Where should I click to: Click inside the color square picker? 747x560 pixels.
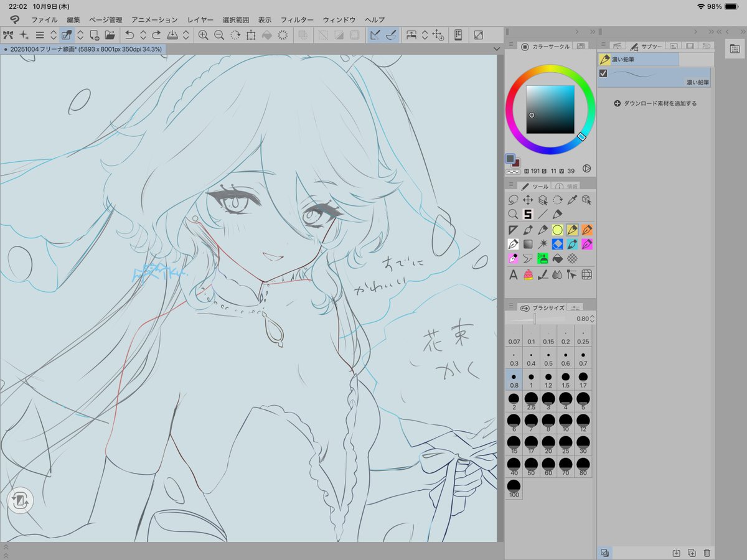550,110
